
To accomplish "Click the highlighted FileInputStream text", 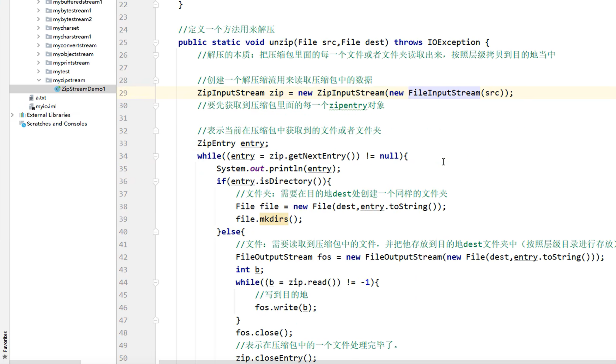I will [x=444, y=93].
